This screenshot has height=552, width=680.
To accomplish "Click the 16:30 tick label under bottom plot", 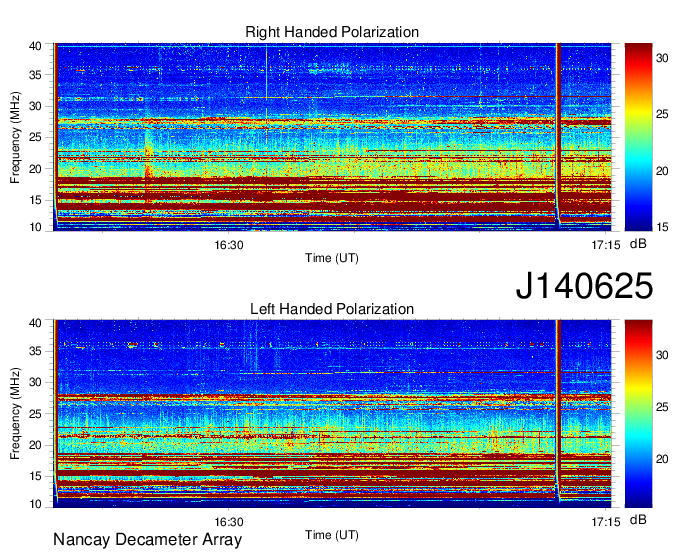I will [229, 522].
